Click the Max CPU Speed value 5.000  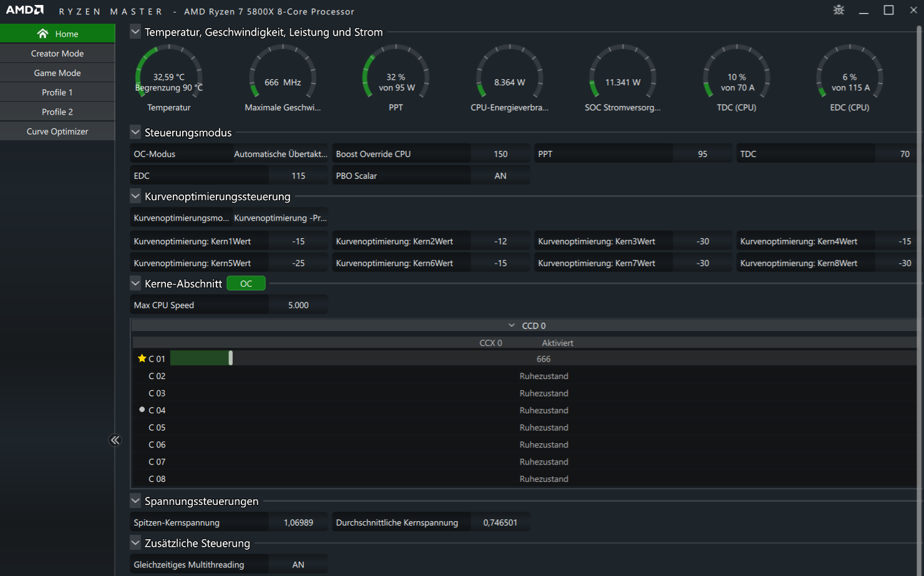pos(298,305)
